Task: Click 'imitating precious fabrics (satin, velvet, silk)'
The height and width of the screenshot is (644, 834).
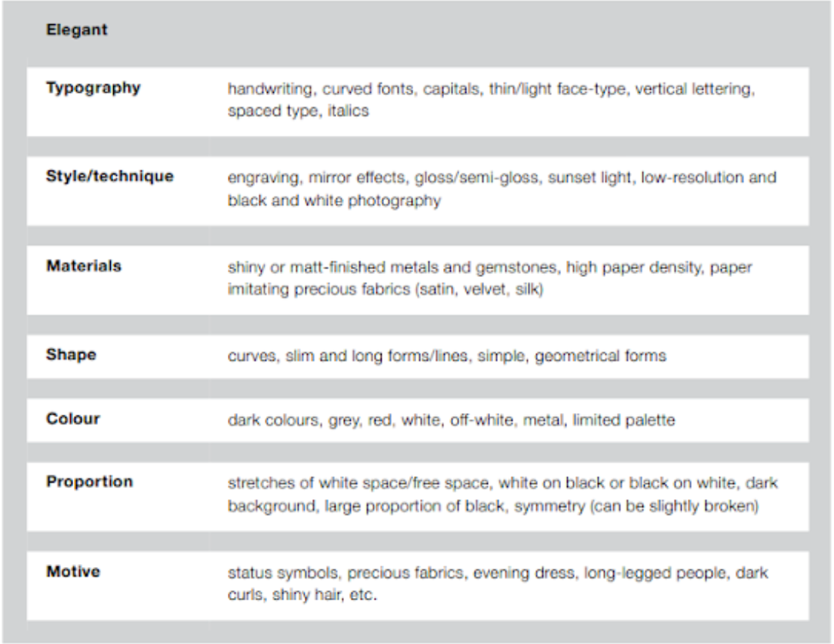Action: 385,289
